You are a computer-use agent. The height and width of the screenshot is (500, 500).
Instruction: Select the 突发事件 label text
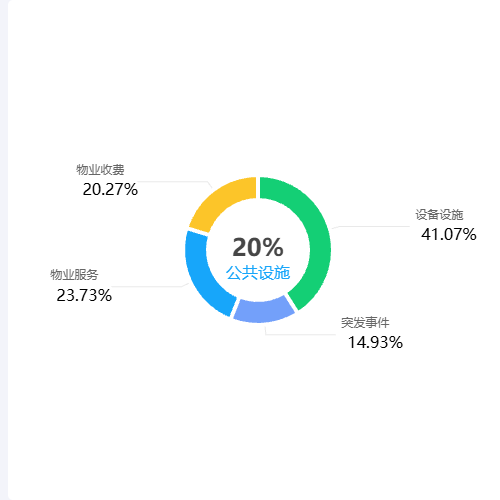tap(365, 323)
